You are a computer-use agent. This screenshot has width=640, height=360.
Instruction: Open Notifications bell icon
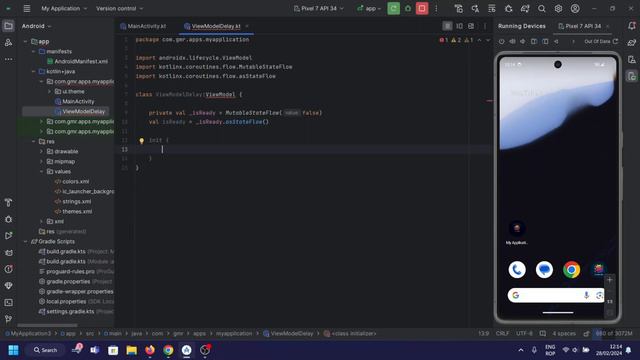(x=631, y=26)
